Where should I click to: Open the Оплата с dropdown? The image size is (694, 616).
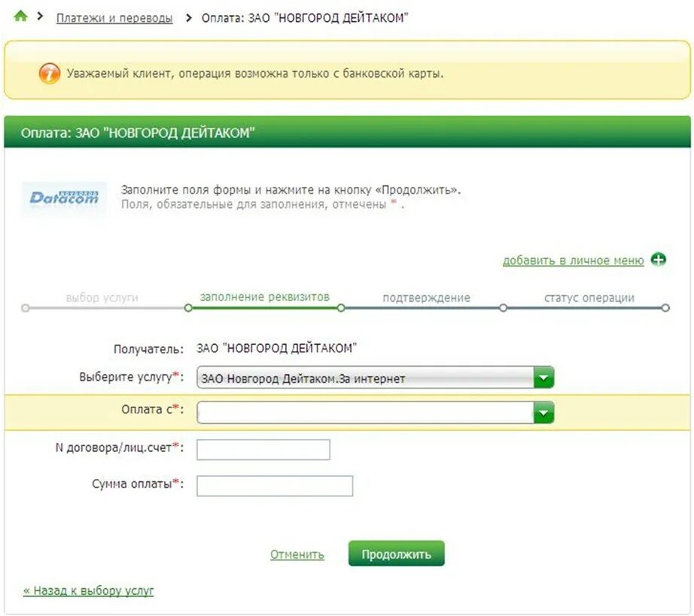(375, 413)
